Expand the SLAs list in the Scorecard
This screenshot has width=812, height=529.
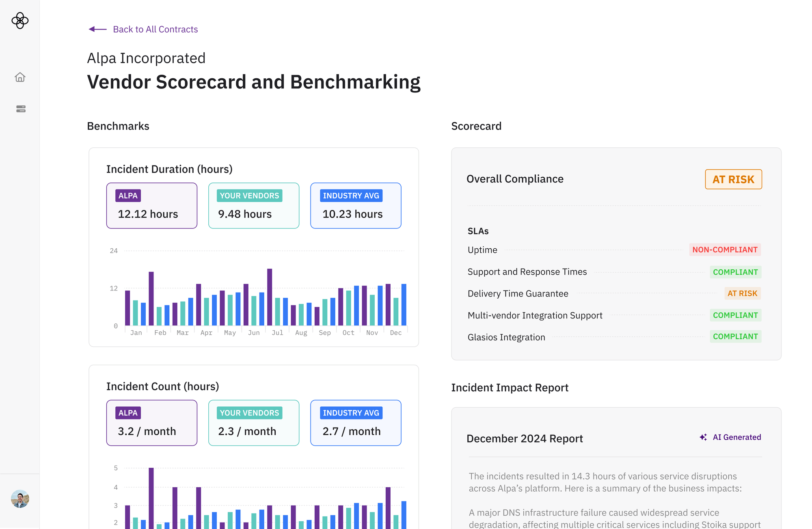(478, 231)
